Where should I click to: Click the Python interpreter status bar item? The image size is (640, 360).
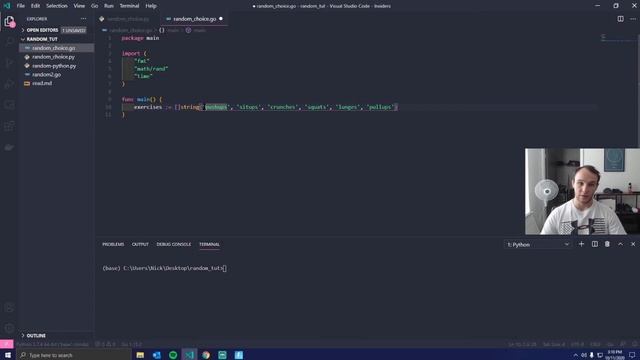(x=52, y=344)
